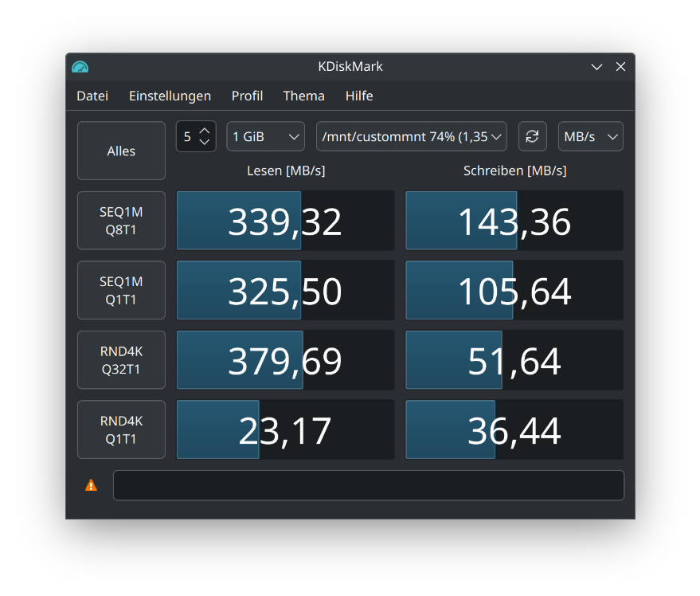The height and width of the screenshot is (596, 700).
Task: Open the Profil menu
Action: (x=247, y=96)
